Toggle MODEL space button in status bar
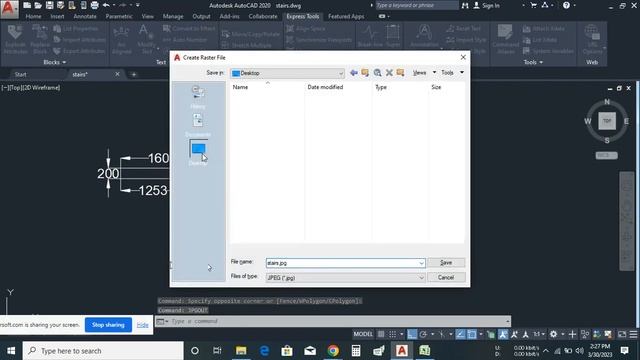This screenshot has height=360, width=640. coord(363,334)
